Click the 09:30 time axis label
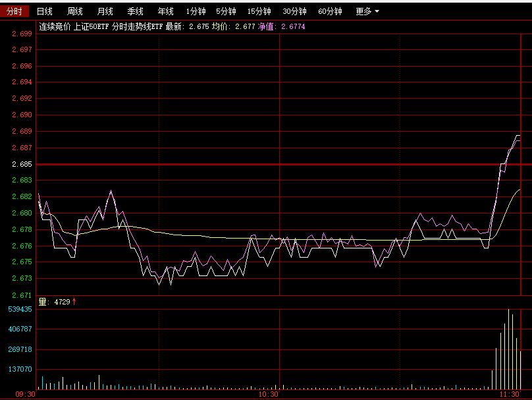The image size is (532, 400). point(25,394)
